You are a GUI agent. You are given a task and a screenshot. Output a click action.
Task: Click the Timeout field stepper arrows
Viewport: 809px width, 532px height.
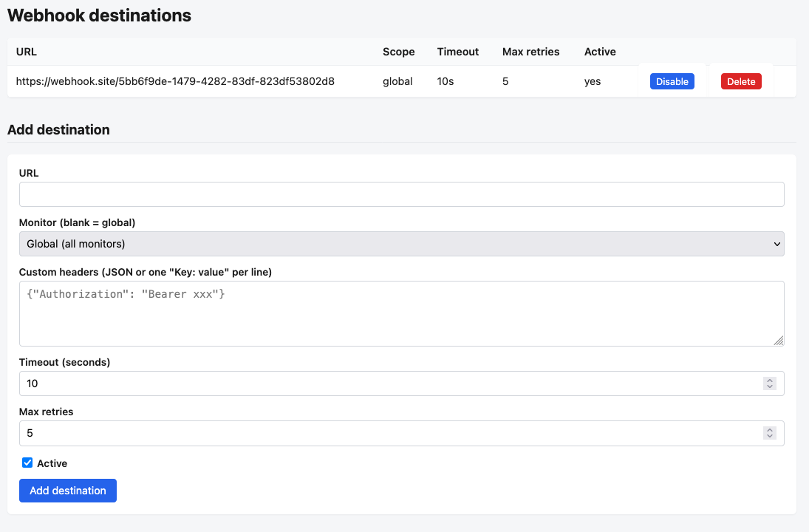click(769, 383)
